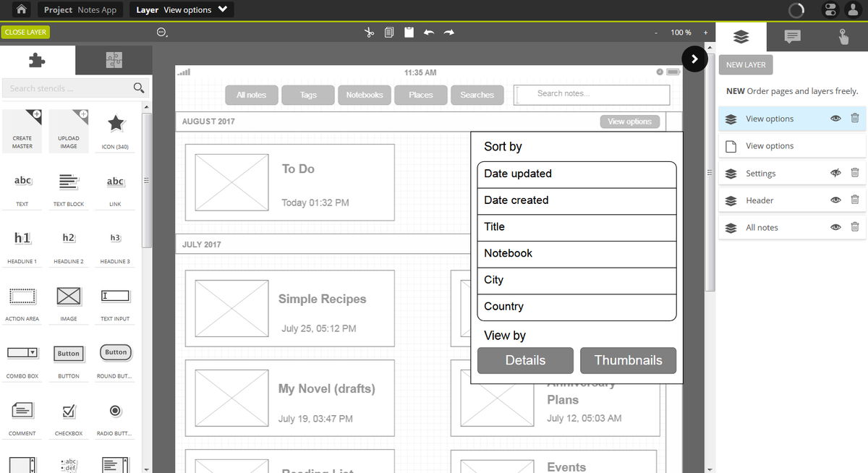Image resolution: width=868 pixels, height=473 pixels.
Task: Select the Button stencil
Action: pyautogui.click(x=69, y=359)
